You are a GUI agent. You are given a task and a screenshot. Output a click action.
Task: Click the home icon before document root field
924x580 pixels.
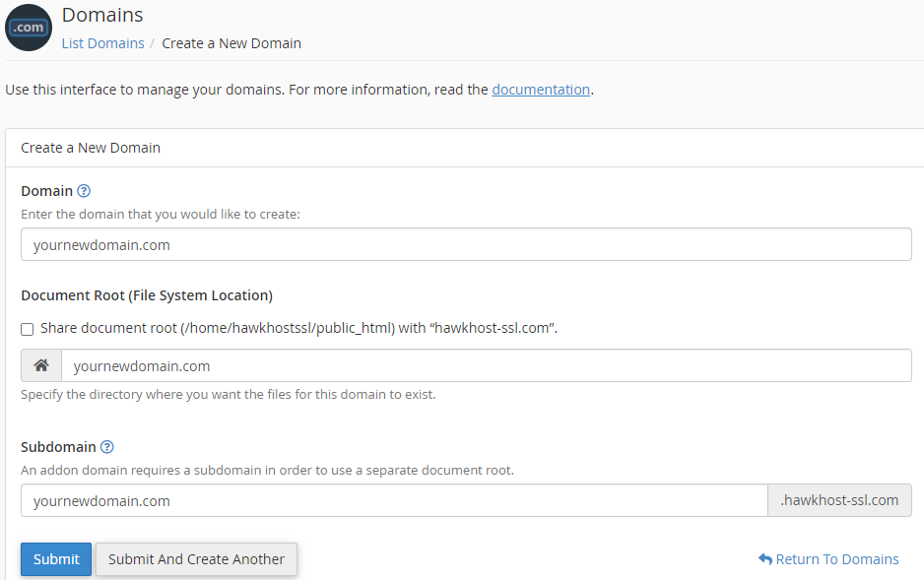click(41, 366)
